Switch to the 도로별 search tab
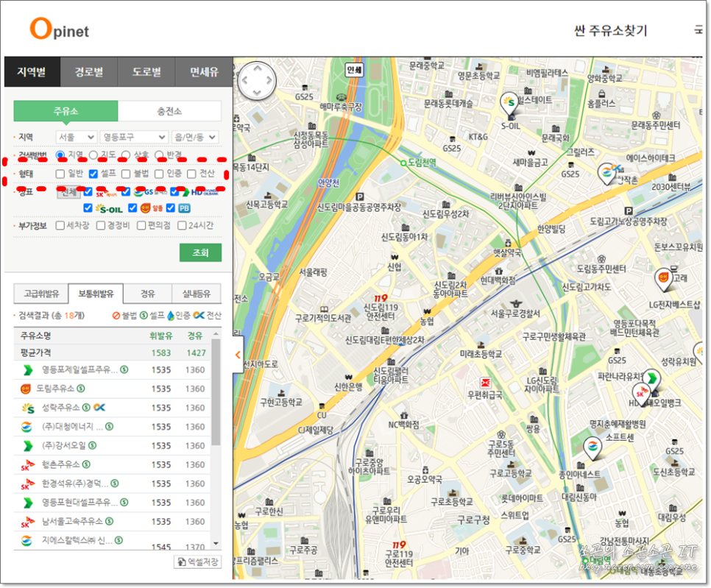The width and height of the screenshot is (711, 588). point(146,71)
